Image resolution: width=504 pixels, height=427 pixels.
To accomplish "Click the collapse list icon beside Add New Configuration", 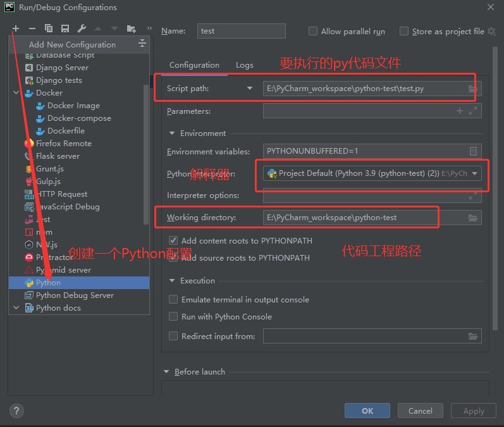I will [142, 44].
